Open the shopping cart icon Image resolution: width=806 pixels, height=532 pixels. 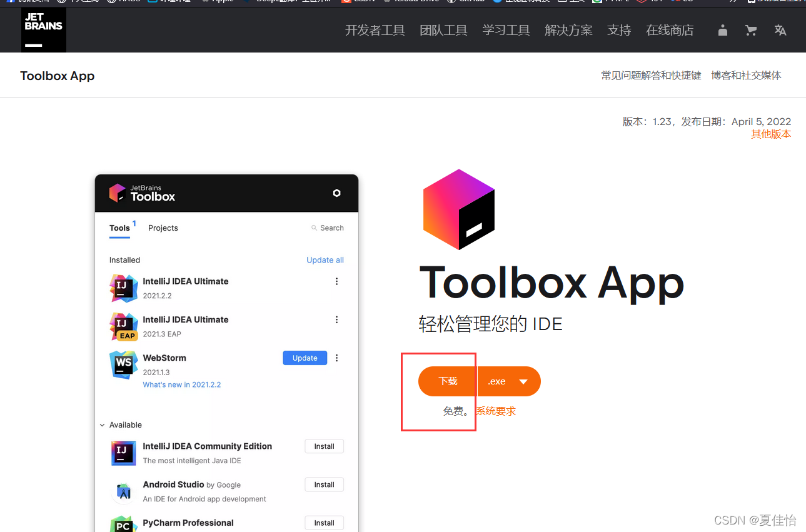coord(751,30)
